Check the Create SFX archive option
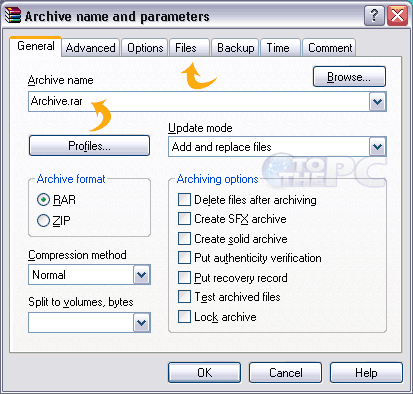Image resolution: width=413 pixels, height=394 pixels. 184,219
